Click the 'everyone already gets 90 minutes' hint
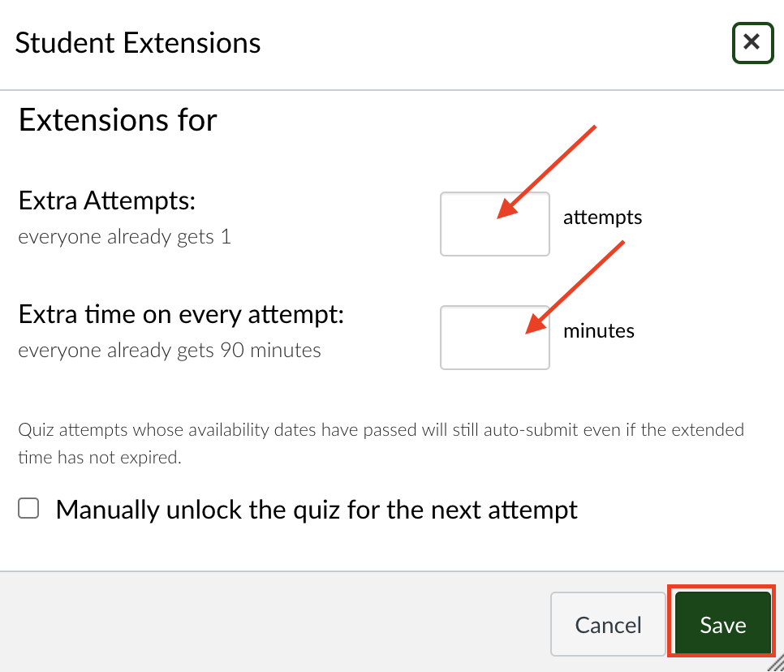Viewport: 784px width, 672px height. (170, 351)
